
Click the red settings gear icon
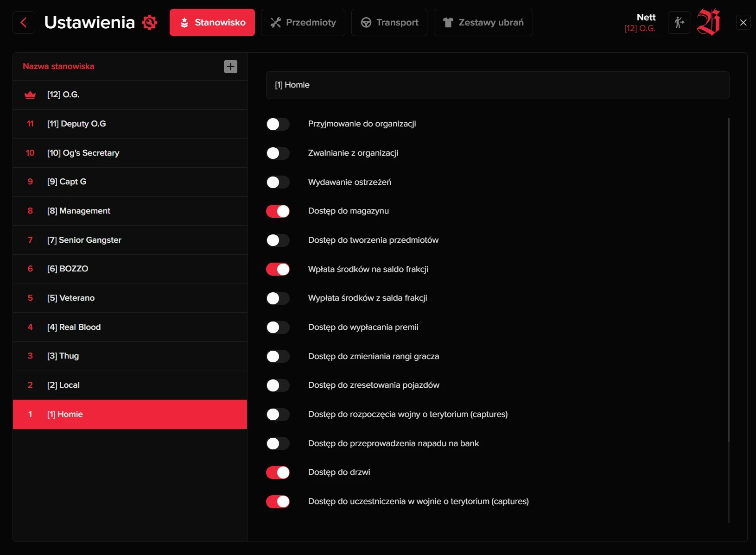coord(149,22)
